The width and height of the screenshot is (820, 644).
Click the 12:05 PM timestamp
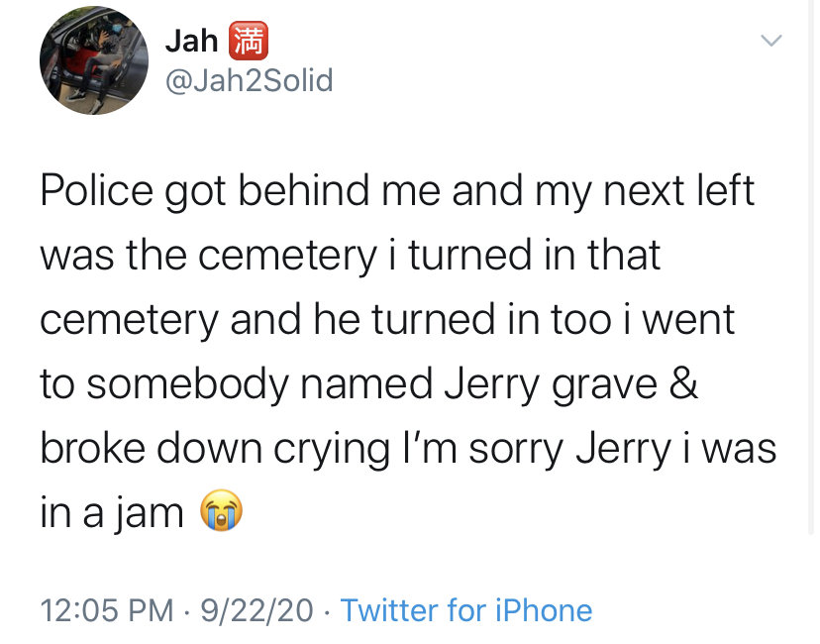107,610
